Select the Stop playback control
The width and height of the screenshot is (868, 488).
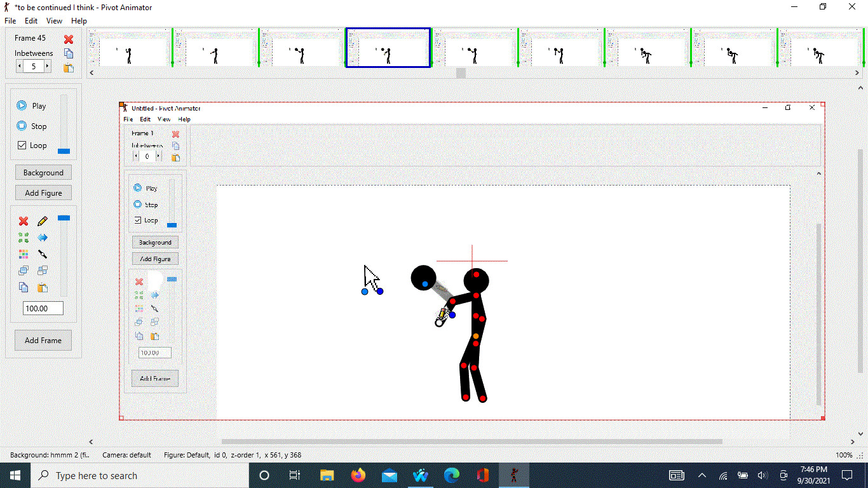[21, 126]
